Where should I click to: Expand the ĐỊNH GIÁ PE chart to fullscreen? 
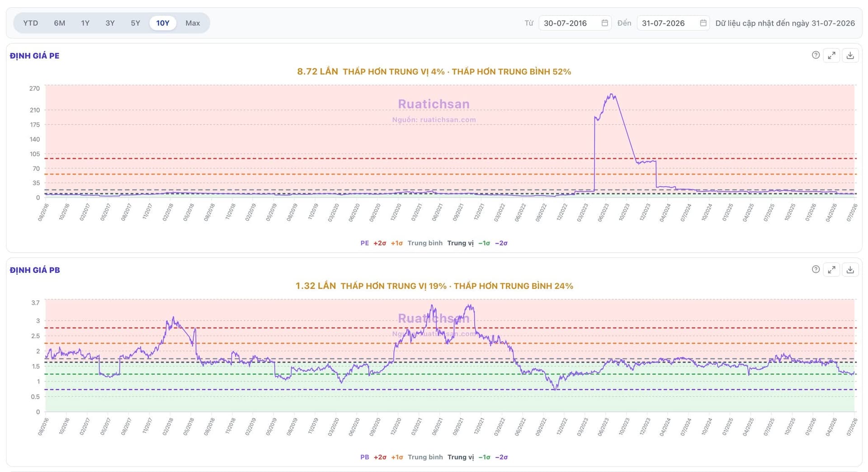(831, 55)
